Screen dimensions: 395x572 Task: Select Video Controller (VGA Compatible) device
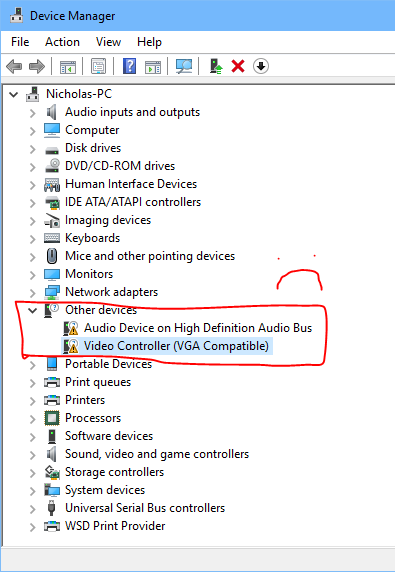click(x=176, y=346)
